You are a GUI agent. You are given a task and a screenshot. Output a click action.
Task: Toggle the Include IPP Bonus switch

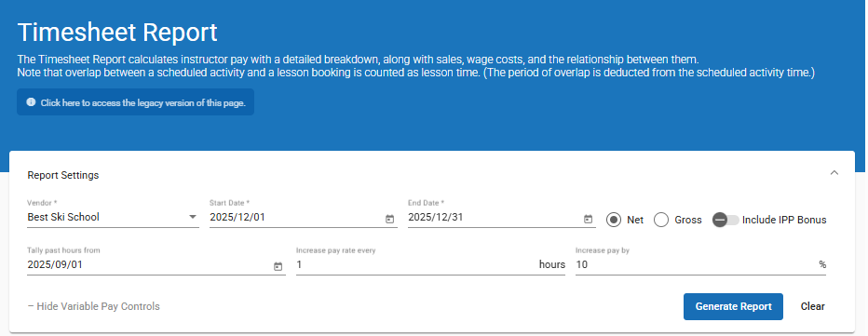726,220
